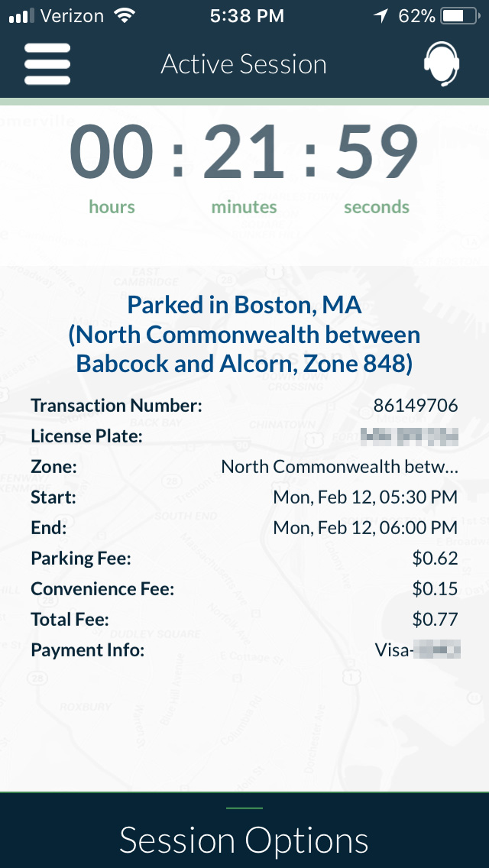Open the hamburger menu
The width and height of the screenshot is (489, 868).
pos(47,64)
